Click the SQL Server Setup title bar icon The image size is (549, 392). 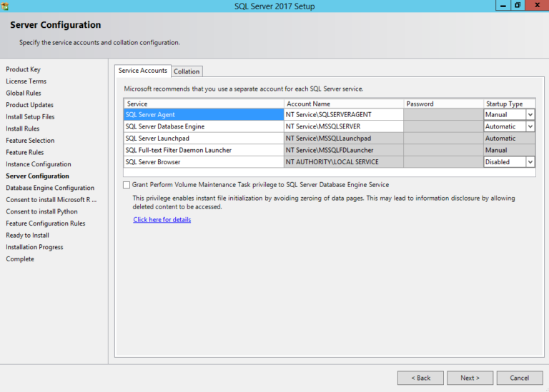[x=5, y=6]
